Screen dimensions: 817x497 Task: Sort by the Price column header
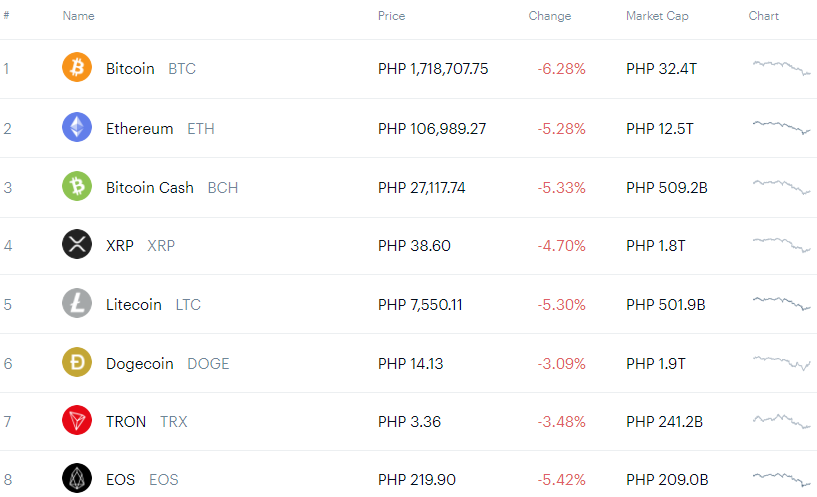pos(391,16)
